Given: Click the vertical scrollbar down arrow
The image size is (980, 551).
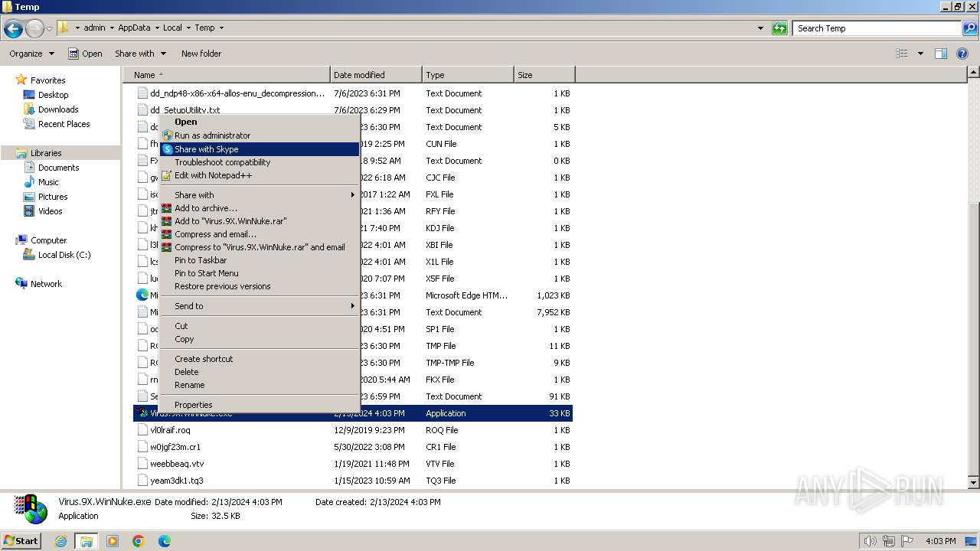Looking at the screenshot, I should [x=973, y=483].
